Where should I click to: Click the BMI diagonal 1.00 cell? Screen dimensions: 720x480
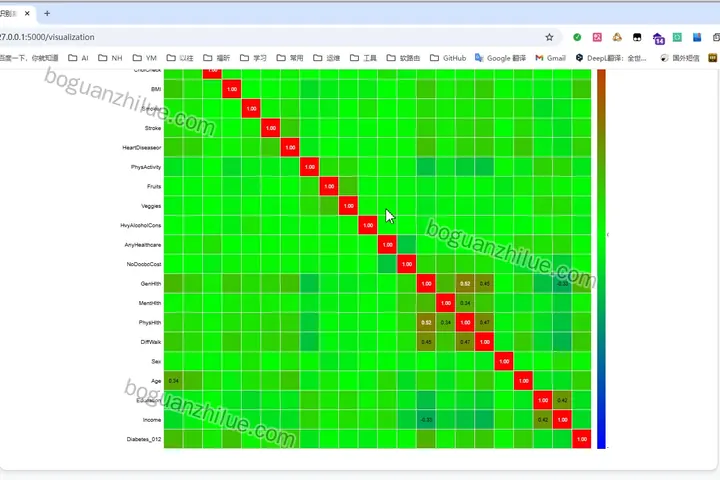coord(232,89)
